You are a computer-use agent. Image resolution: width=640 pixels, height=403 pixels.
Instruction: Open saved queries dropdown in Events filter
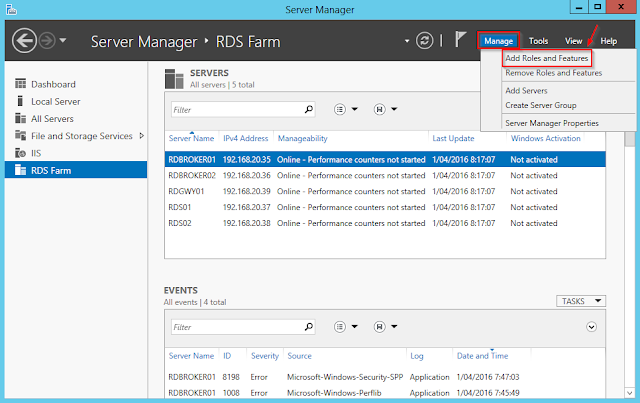point(385,326)
